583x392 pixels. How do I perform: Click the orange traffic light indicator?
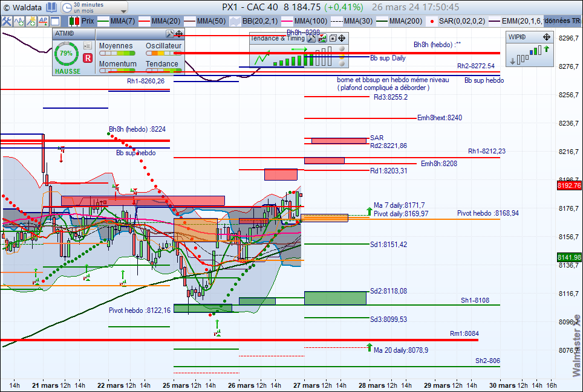tap(342, 56)
